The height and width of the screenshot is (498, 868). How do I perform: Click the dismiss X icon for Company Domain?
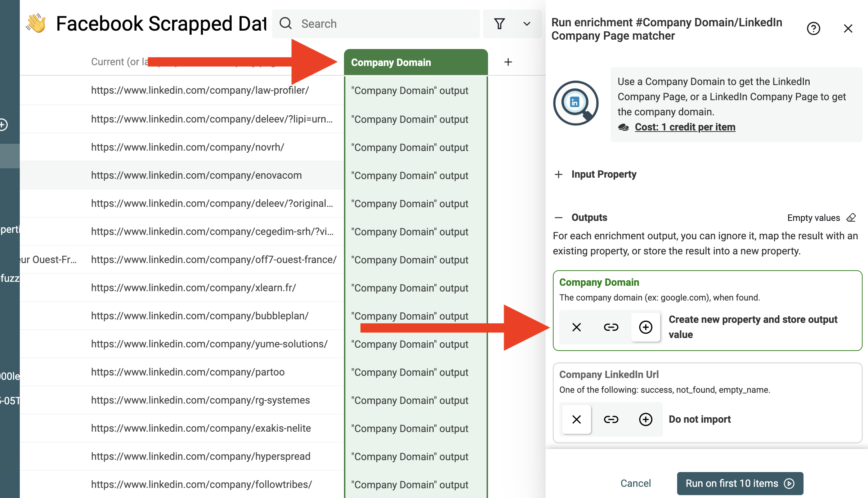tap(576, 327)
